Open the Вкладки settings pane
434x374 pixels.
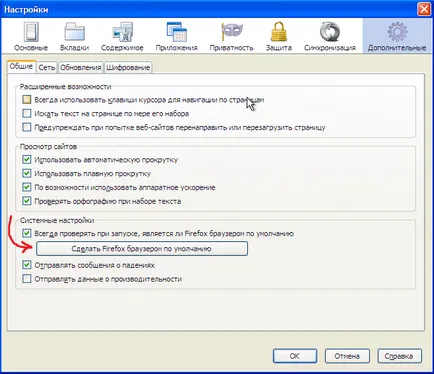pyautogui.click(x=74, y=36)
